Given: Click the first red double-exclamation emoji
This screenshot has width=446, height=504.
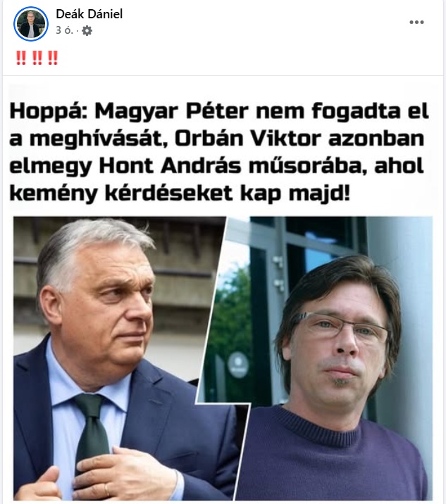Looking at the screenshot, I should click(x=21, y=58).
